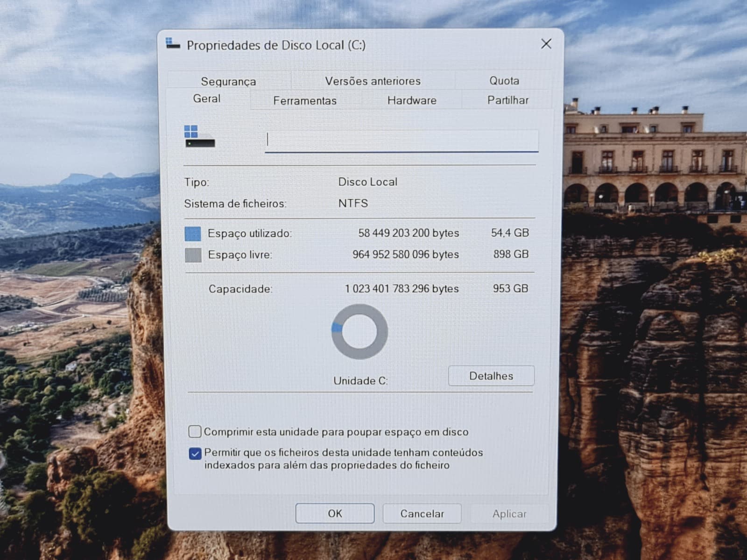This screenshot has height=560, width=747.
Task: Focus the drive label text field
Action: 402,140
